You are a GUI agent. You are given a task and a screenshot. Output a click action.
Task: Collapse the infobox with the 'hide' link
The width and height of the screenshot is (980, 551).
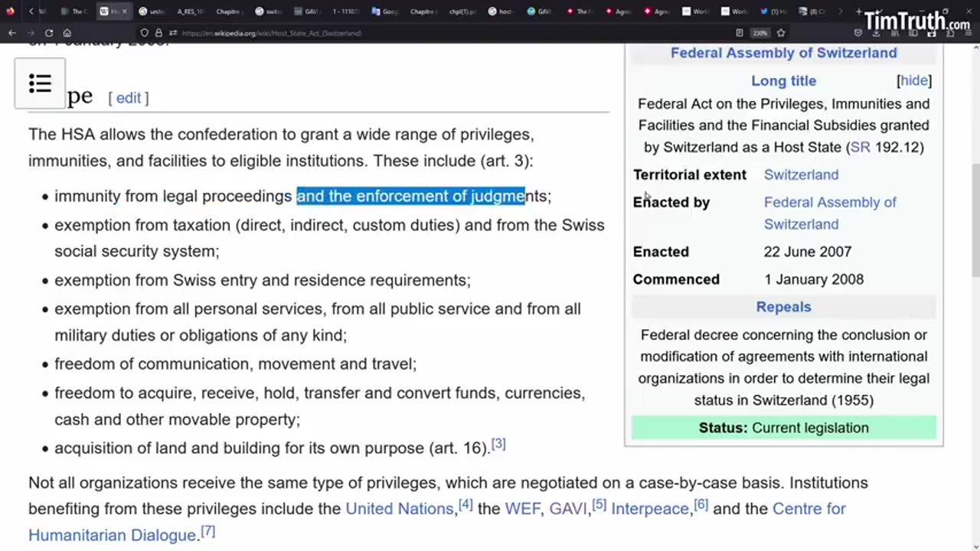pyautogui.click(x=914, y=80)
